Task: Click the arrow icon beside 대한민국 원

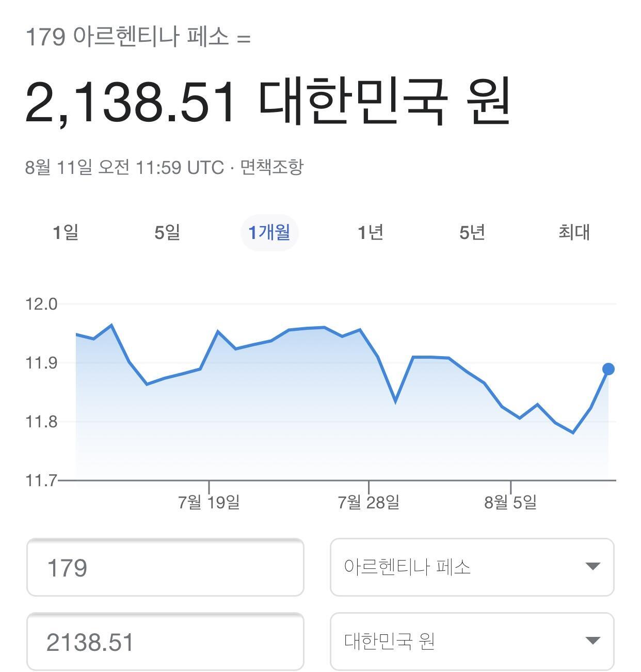Action: (593, 641)
